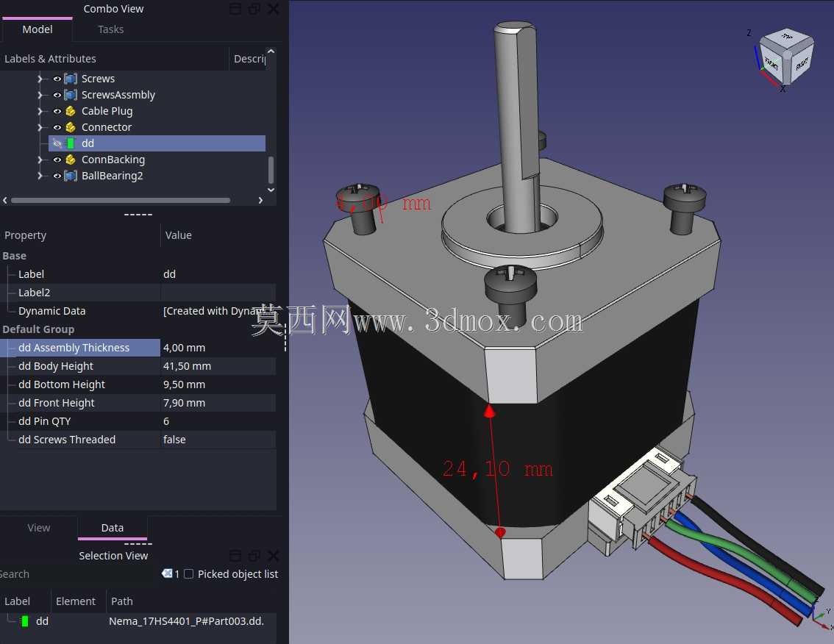Expand the Screws tree item
The height and width of the screenshot is (644, 834).
point(40,79)
